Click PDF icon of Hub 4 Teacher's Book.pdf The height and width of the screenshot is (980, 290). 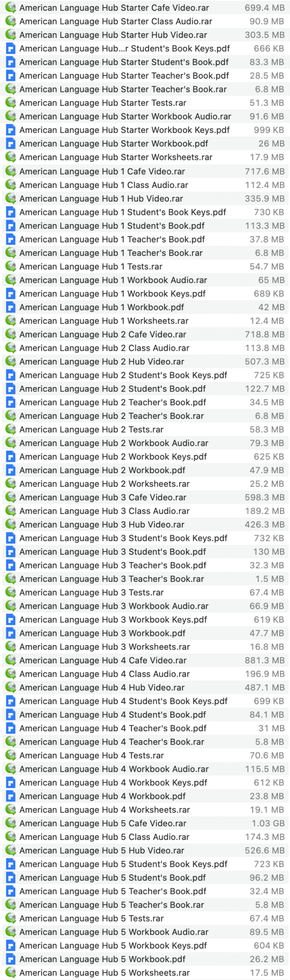pos(11,728)
